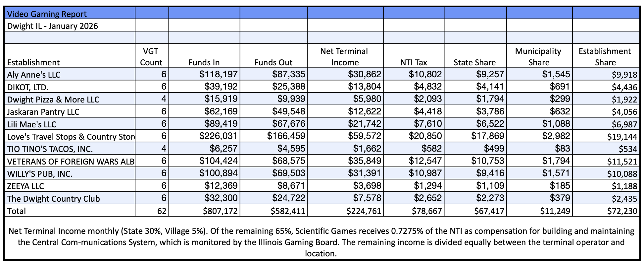Select The Dwight Country Club cell
Viewport: 644px width, 268px height.
point(53,199)
